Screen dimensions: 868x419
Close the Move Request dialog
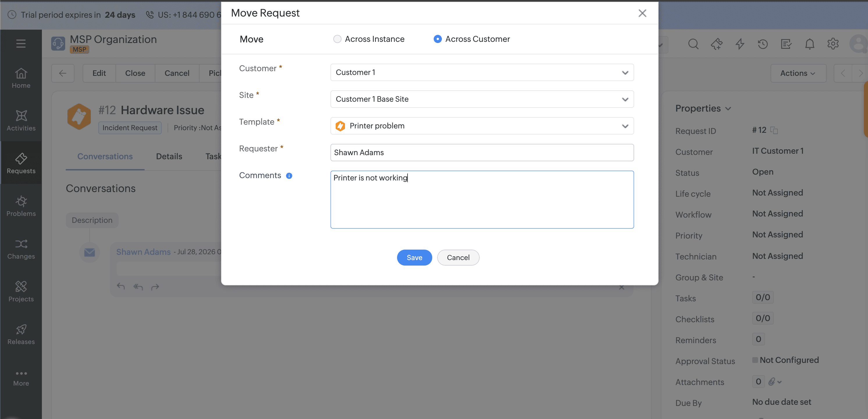click(x=642, y=13)
